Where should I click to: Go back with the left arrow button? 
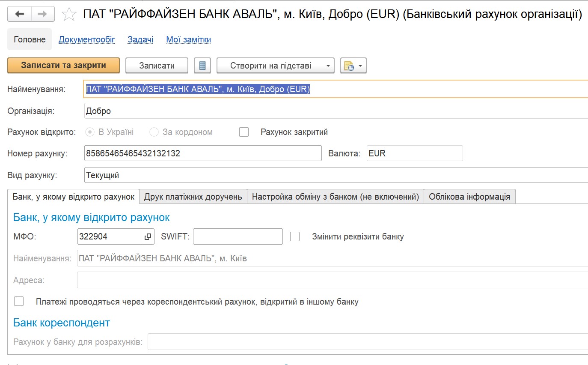click(x=20, y=14)
